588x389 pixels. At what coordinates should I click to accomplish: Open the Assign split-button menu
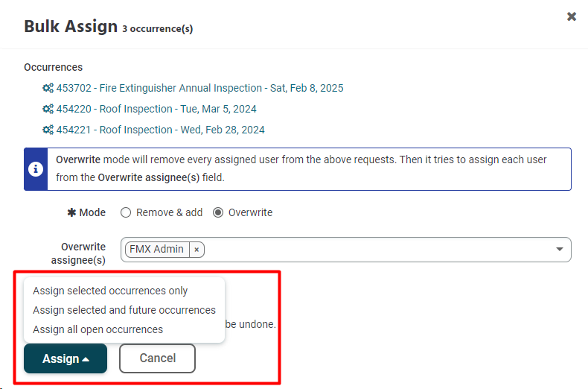point(65,358)
